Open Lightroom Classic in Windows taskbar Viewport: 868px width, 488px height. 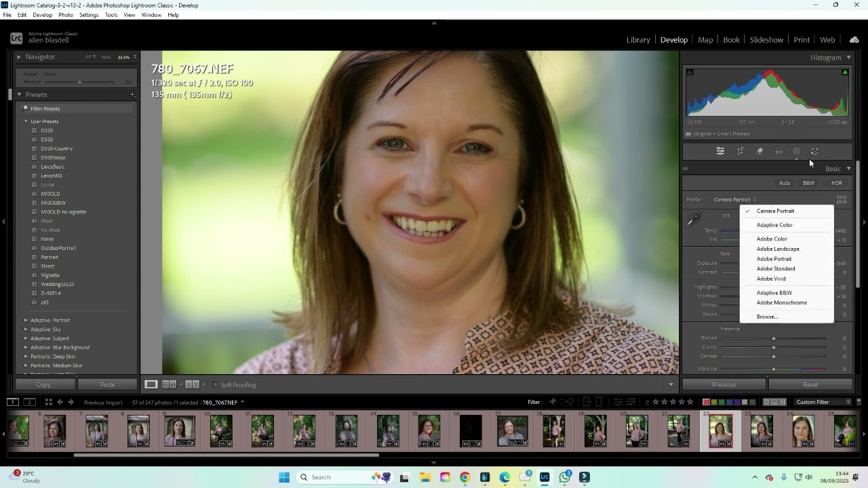tap(545, 477)
